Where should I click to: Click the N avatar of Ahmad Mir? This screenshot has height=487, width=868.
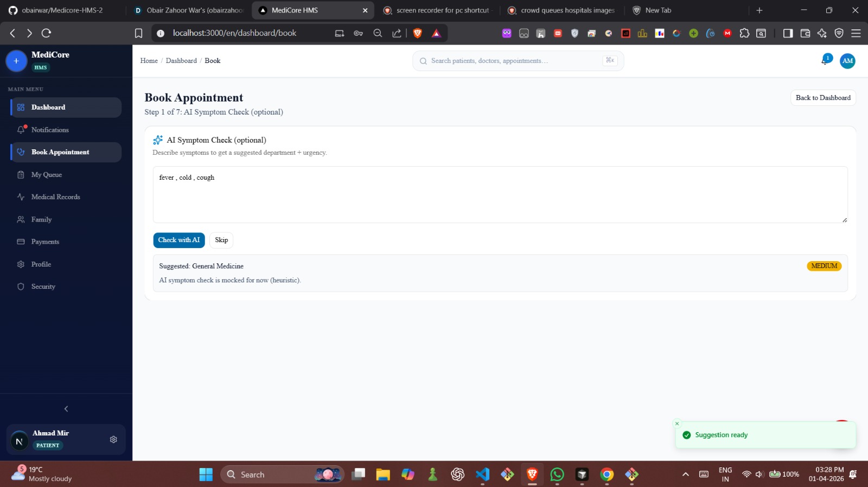19,441
